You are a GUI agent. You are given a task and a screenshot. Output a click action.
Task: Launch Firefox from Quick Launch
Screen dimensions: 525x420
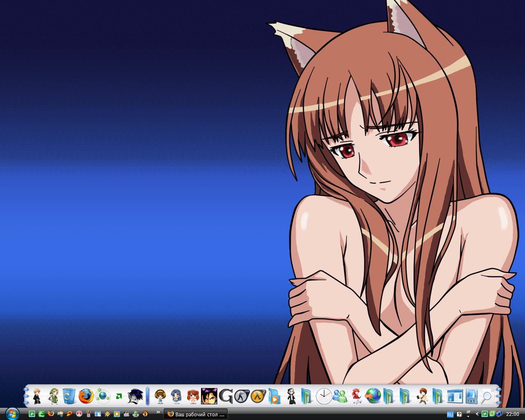51,414
